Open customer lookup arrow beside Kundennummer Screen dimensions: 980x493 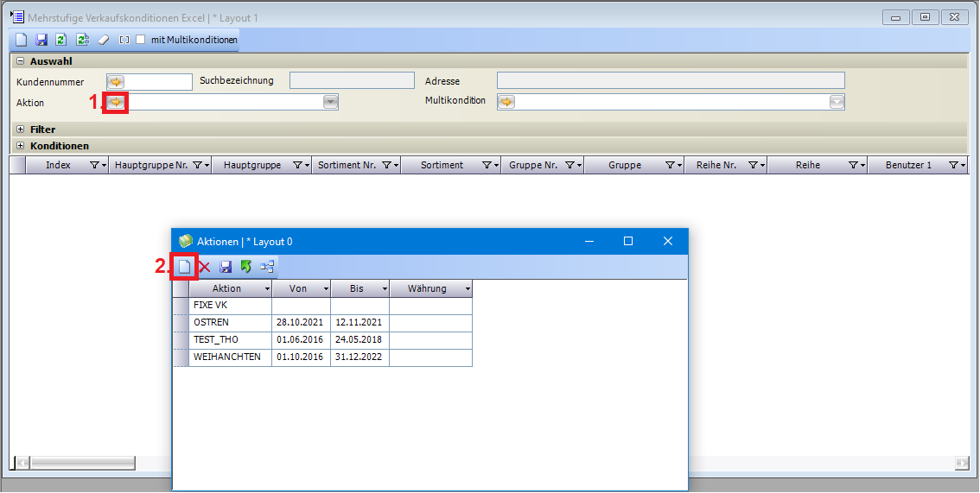click(116, 81)
